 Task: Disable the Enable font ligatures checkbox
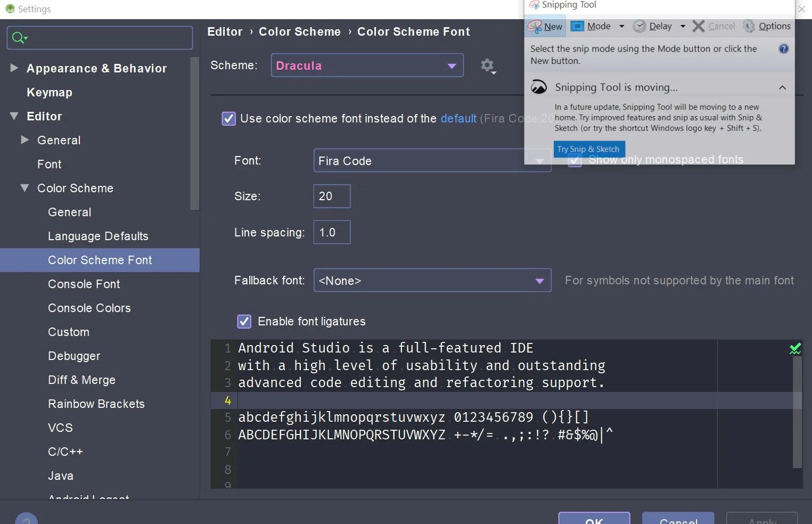coord(244,322)
